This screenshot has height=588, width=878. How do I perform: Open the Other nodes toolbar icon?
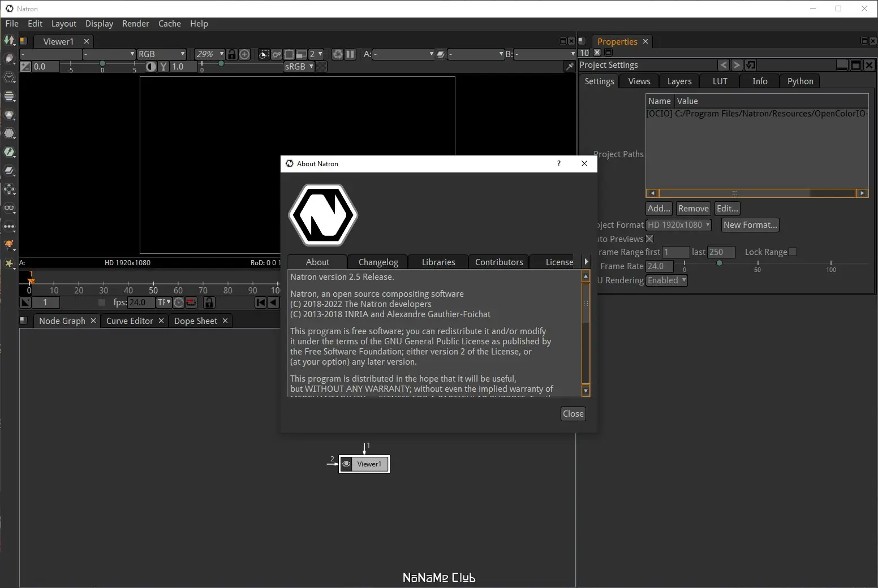9,227
